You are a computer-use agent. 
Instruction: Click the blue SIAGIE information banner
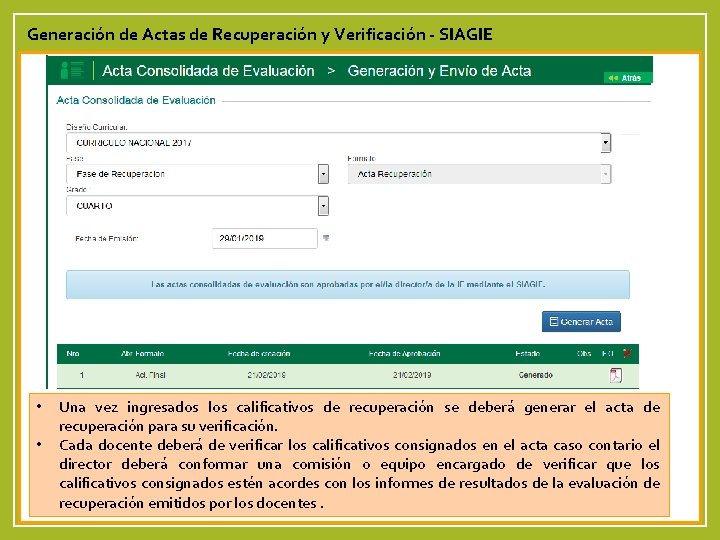click(348, 285)
